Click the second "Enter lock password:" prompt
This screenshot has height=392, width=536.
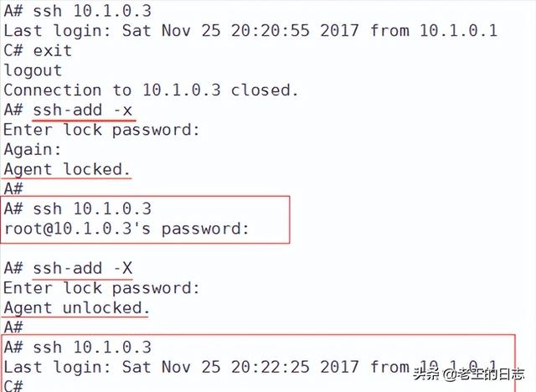(101, 288)
